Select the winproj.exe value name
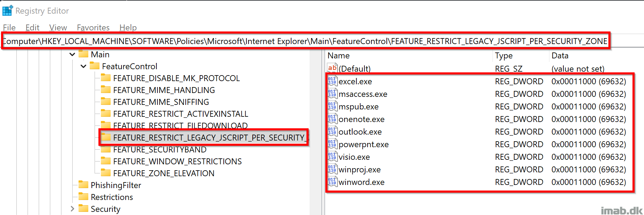The image size is (644, 215). click(360, 170)
